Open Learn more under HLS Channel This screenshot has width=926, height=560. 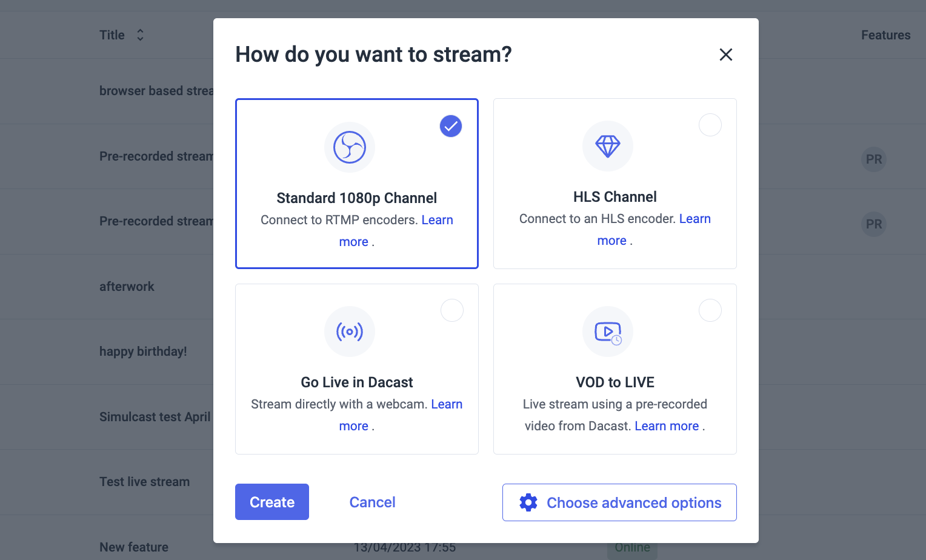tap(695, 218)
